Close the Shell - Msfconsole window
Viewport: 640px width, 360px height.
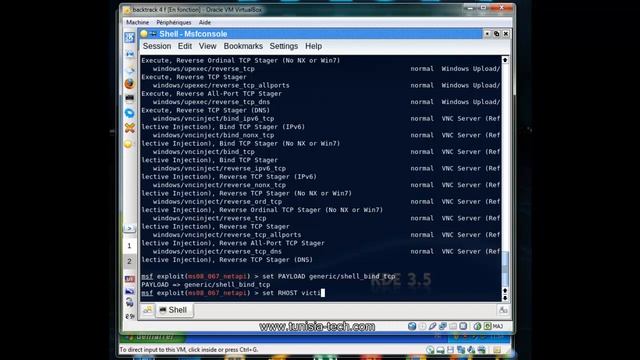point(506,34)
